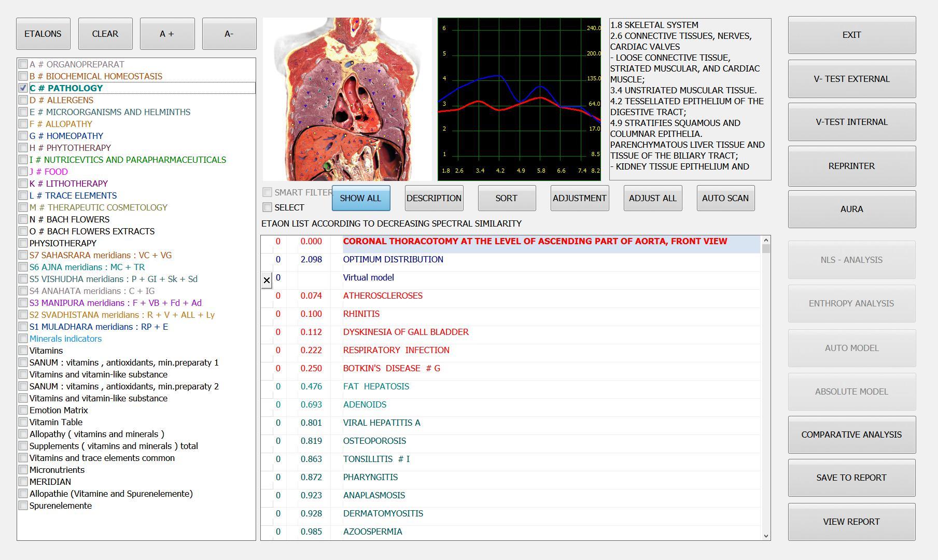938x560 pixels.
Task: Tick the SELECT checkbox
Action: 268,207
